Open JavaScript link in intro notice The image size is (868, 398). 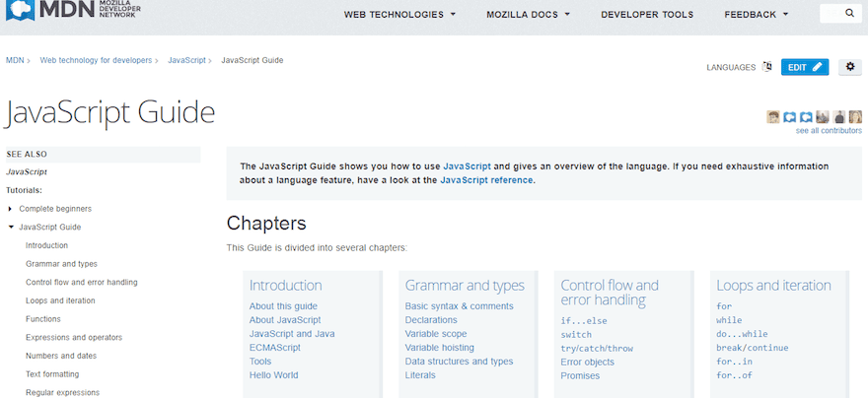pos(467,166)
